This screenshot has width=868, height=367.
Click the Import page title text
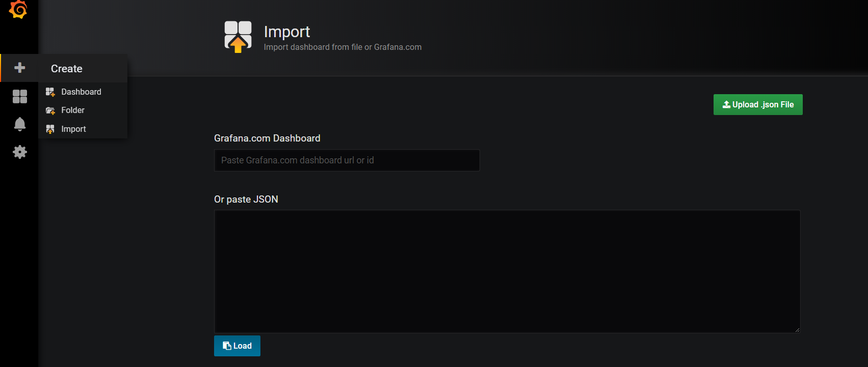[287, 32]
